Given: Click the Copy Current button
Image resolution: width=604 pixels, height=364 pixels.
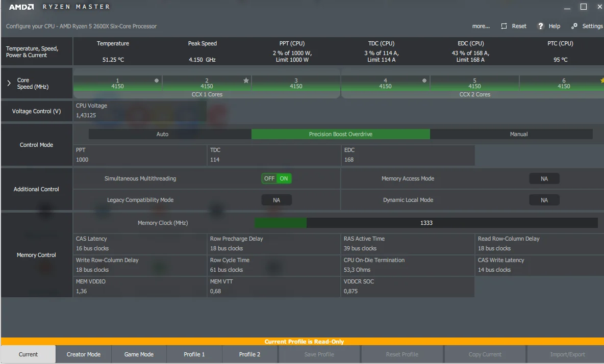Looking at the screenshot, I should click(x=485, y=354).
